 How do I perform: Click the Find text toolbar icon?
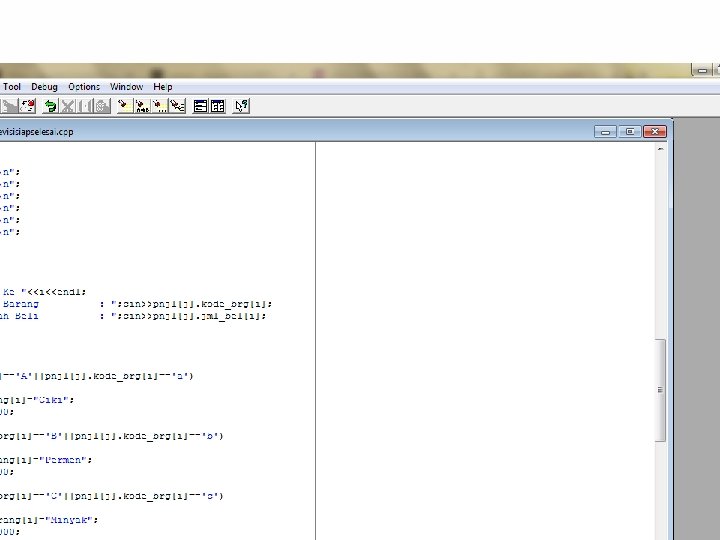coord(124,107)
